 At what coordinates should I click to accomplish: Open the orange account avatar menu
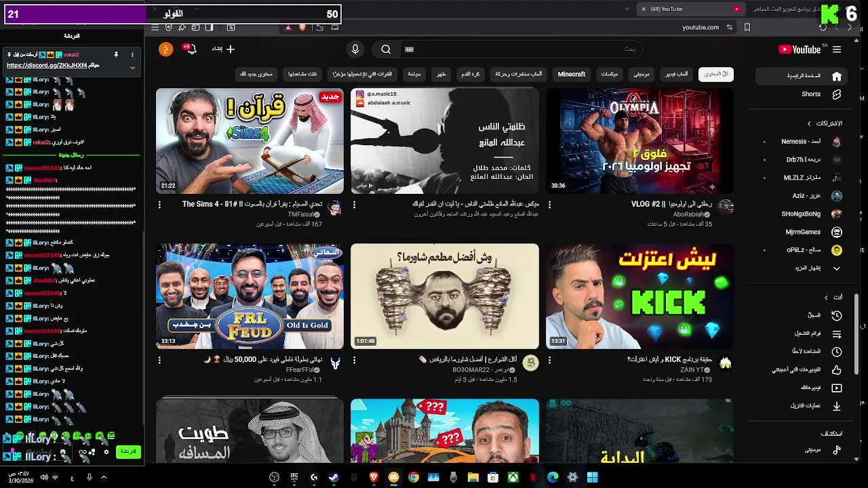click(x=166, y=49)
